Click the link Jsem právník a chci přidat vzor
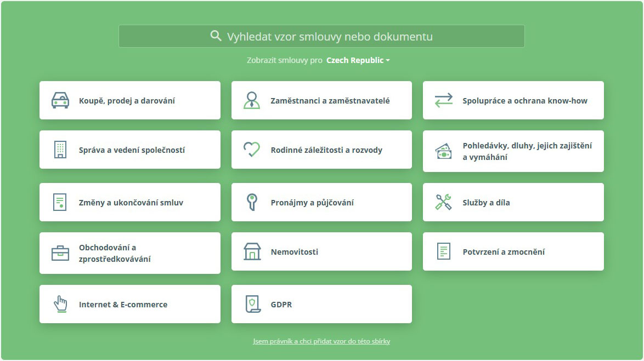Screen dimensions: 644x361 (x=321, y=341)
